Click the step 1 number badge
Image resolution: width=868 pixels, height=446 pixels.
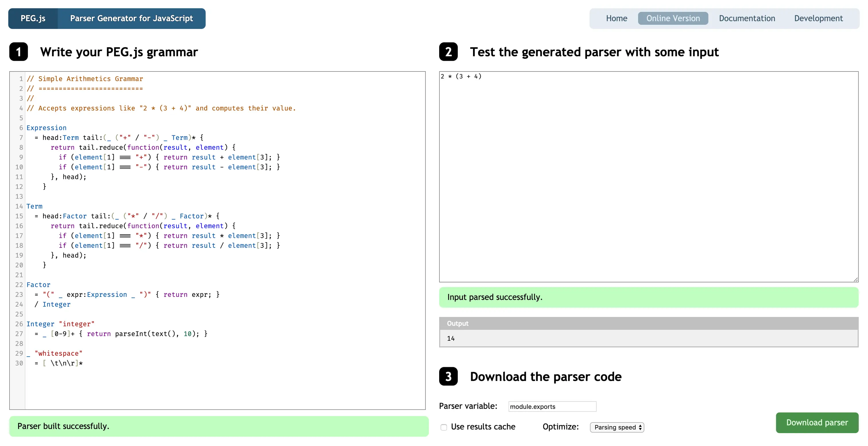pos(19,52)
